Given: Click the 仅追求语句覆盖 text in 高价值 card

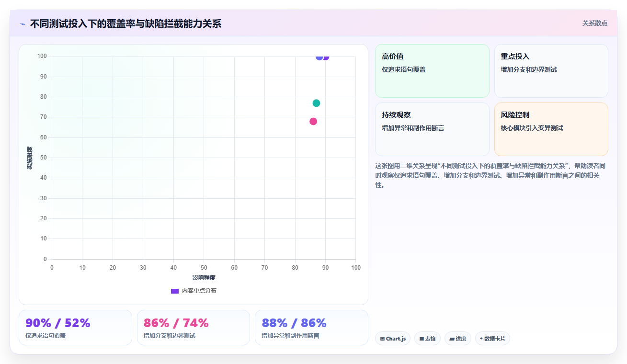Looking at the screenshot, I should coord(404,69).
